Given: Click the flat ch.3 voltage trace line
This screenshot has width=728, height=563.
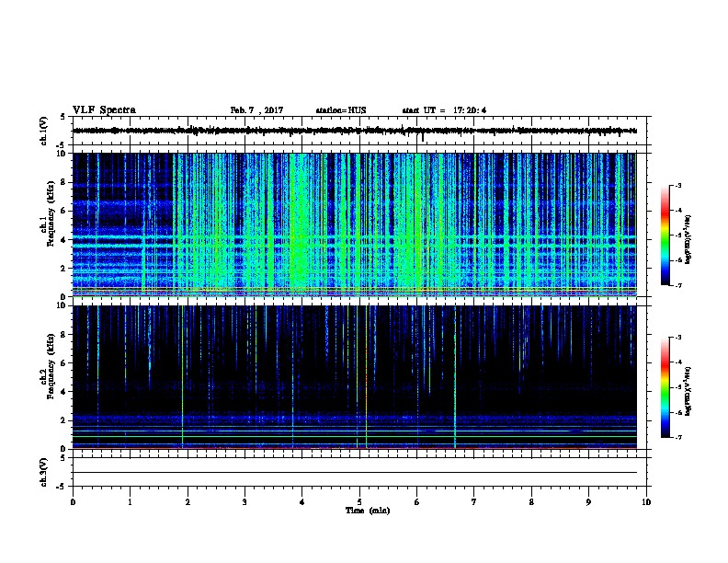Looking at the screenshot, I should pyautogui.click(x=354, y=473).
